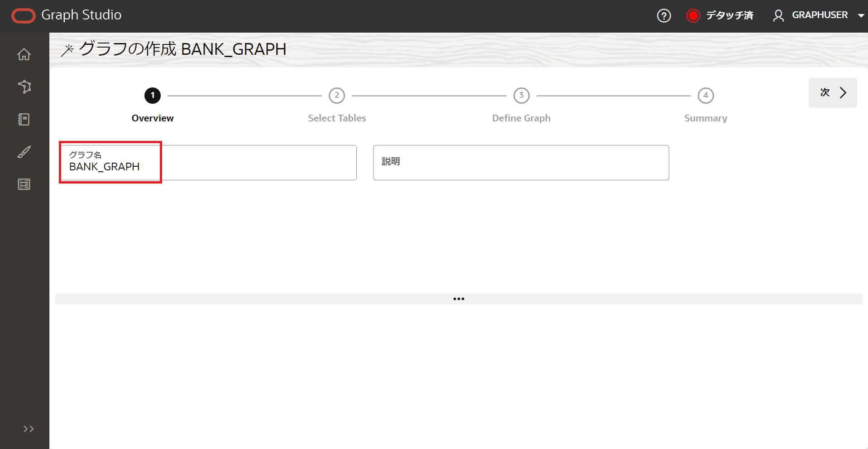
Task: Click the three-dot panel divider handle
Action: pyautogui.click(x=459, y=299)
